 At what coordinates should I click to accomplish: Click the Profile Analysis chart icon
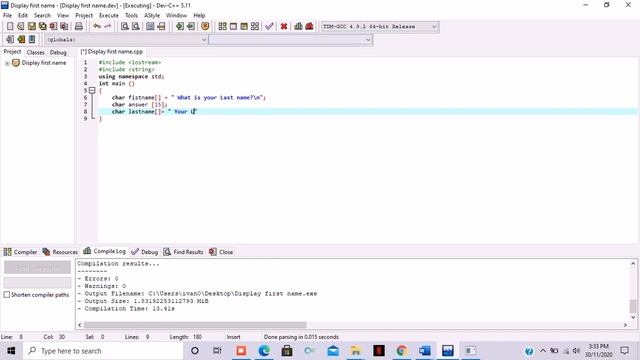298,27
